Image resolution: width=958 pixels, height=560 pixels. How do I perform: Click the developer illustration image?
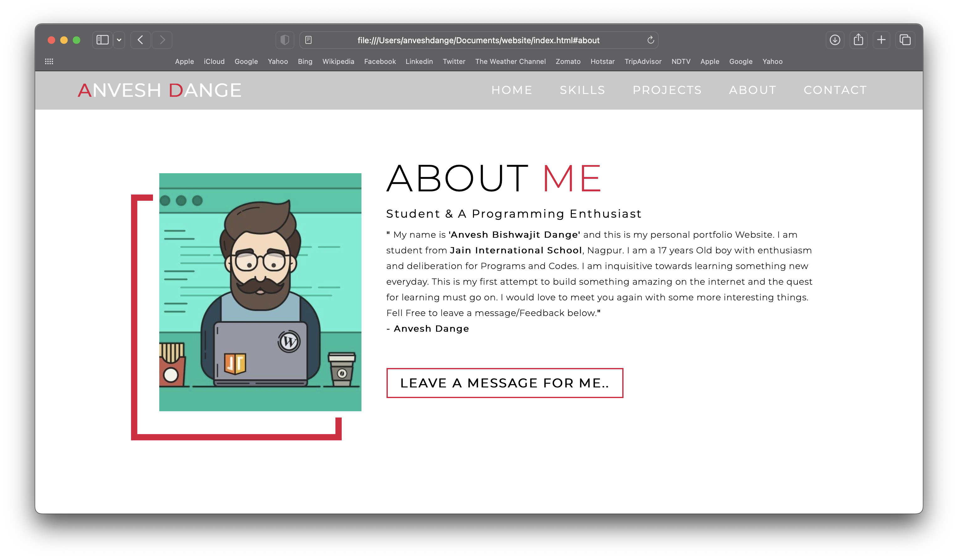coord(261,292)
